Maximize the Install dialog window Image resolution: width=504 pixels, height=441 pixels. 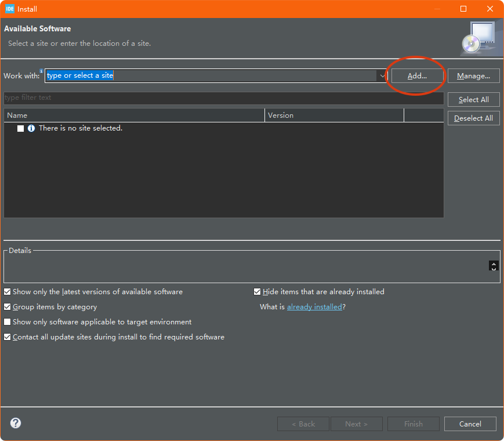[463, 9]
